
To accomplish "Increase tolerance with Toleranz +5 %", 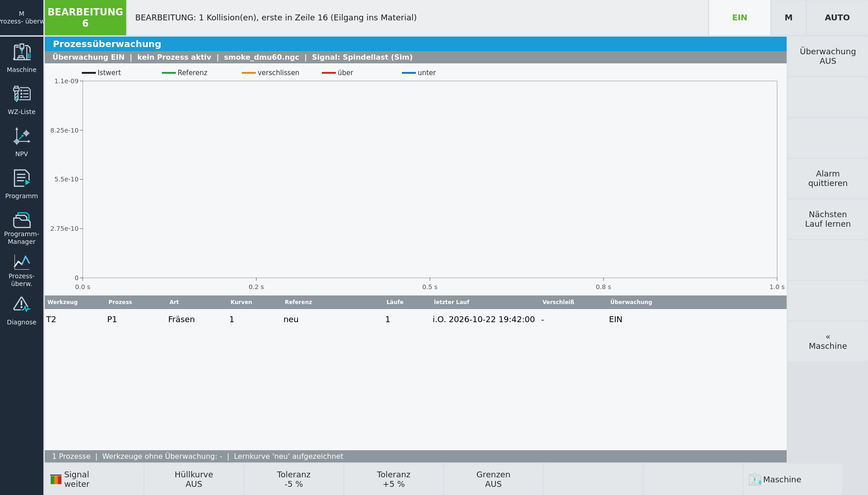I will tap(394, 479).
